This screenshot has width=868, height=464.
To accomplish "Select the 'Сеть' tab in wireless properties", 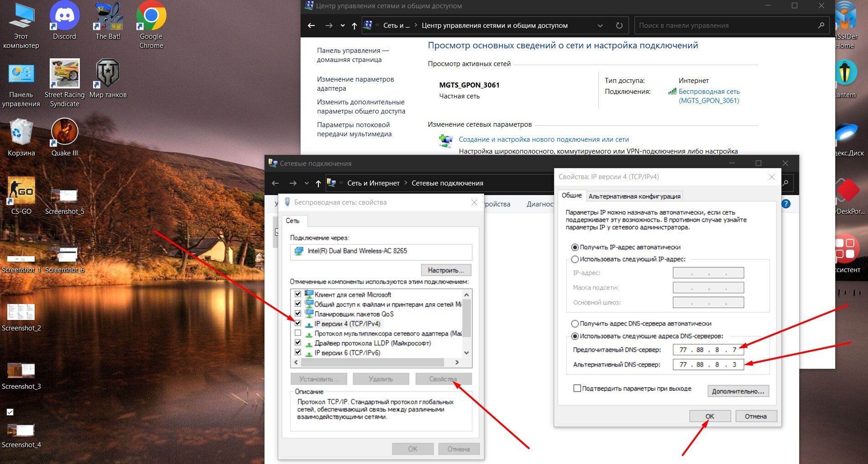I will click(292, 221).
